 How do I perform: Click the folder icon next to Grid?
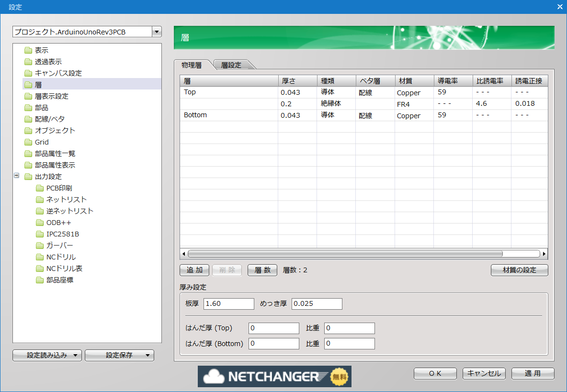click(x=28, y=142)
